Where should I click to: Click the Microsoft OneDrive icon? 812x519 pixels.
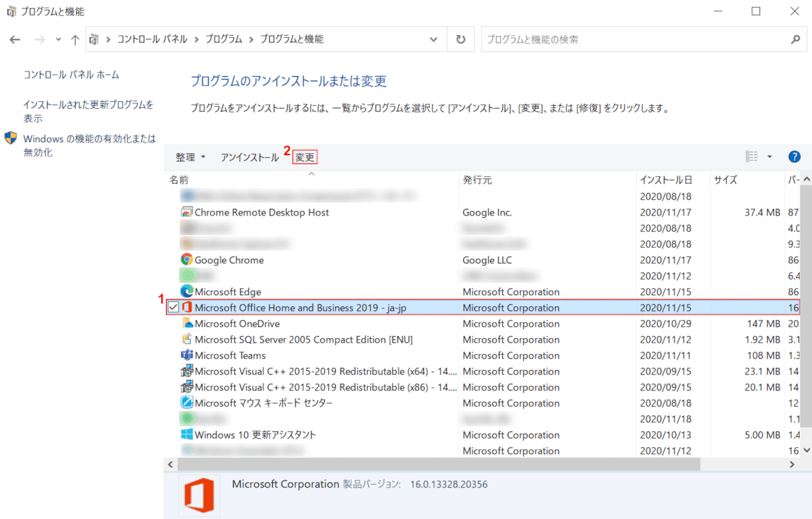187,324
